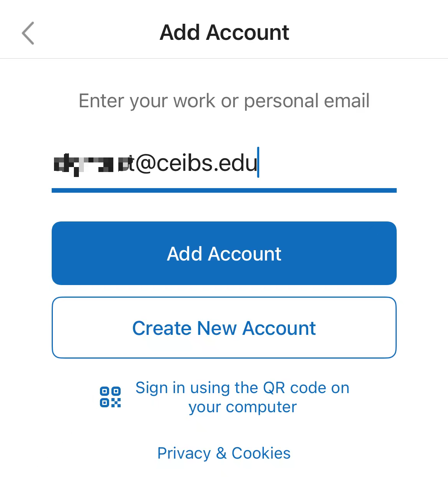Click the "ceibs.edu" domain text
Viewport: 448px width, 477px height.
pos(207,163)
